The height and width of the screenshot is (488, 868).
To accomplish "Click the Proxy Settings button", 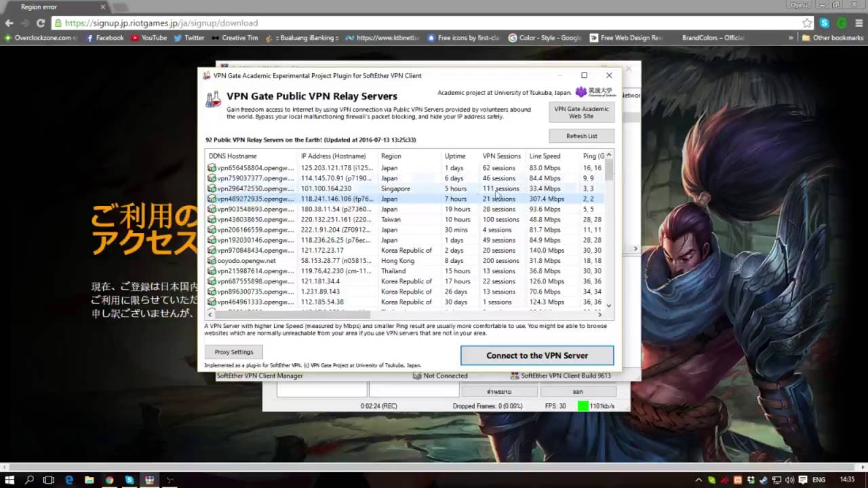I will (x=233, y=352).
